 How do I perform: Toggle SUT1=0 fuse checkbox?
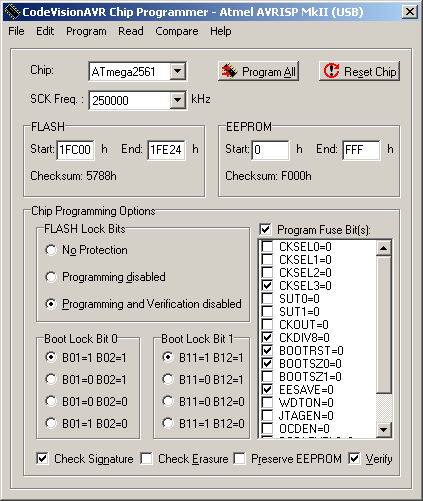267,311
